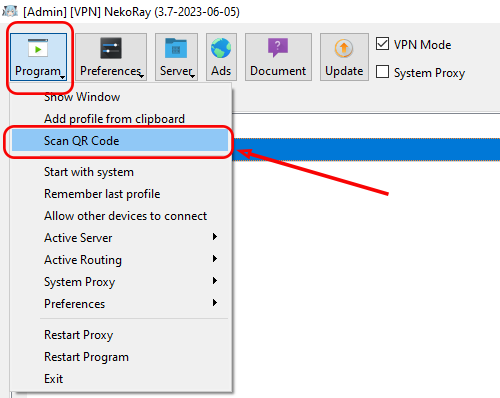Uncheck the VPN Mode checkbox

382,44
